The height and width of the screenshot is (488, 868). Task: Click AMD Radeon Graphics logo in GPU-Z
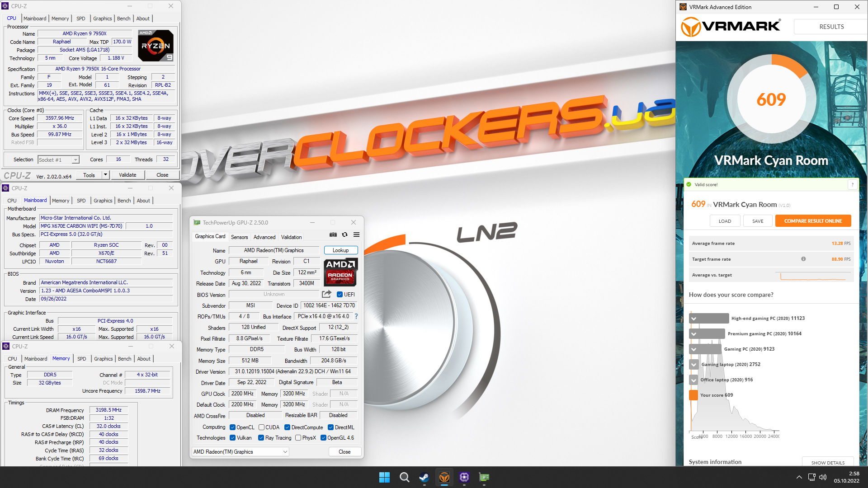341,272
